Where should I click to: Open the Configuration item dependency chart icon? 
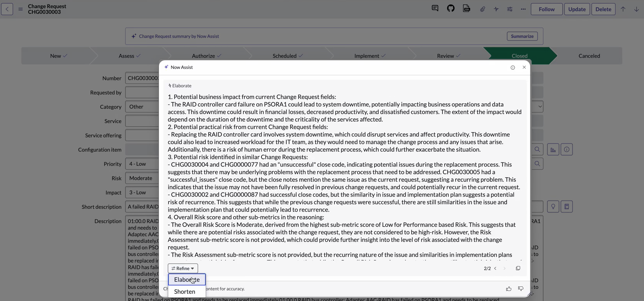pyautogui.click(x=553, y=149)
